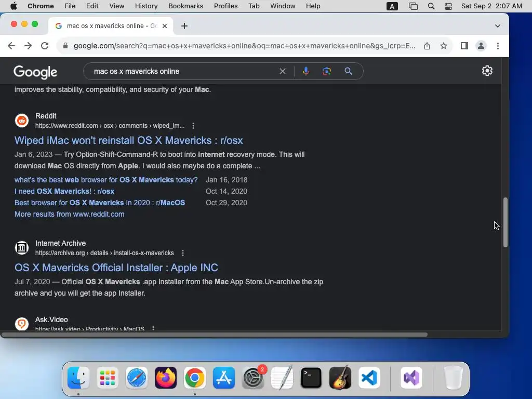The image size is (532, 399).
Task: Open best web browser for Mavericks link
Action: tap(106, 180)
